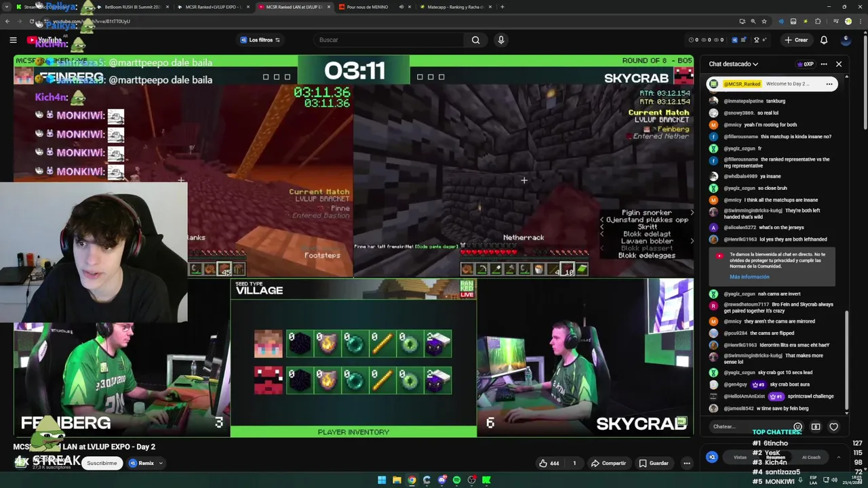Open Discord from the taskbar
Screen dimensions: 868x488
(x=441, y=480)
